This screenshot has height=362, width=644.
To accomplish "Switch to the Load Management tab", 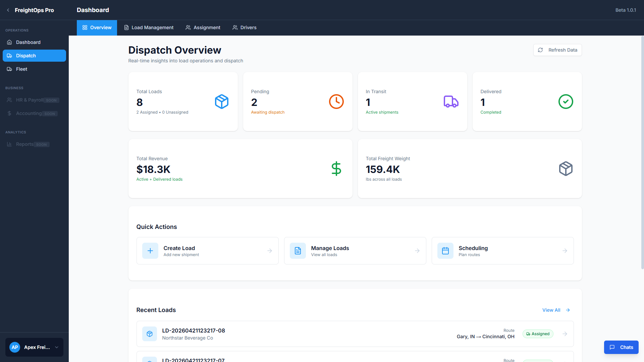I will click(x=149, y=27).
